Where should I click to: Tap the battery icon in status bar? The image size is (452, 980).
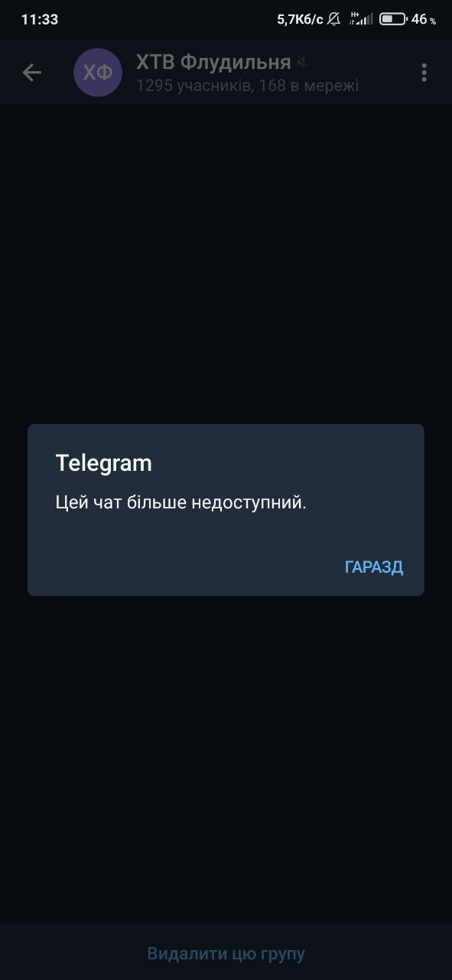(392, 19)
